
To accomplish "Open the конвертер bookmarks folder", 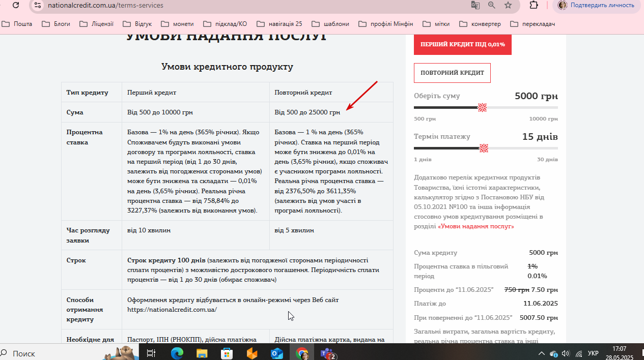I will pos(480,24).
